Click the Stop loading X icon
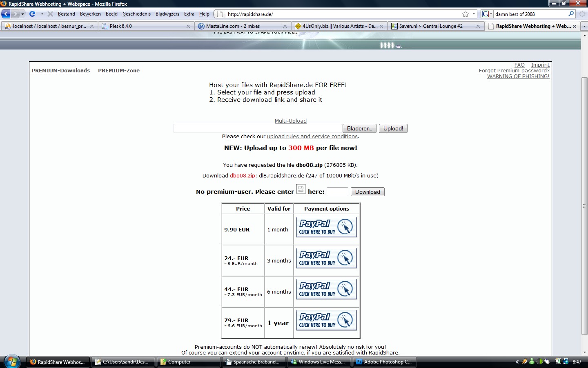Viewport: 588px width, 368px height. tap(50, 14)
